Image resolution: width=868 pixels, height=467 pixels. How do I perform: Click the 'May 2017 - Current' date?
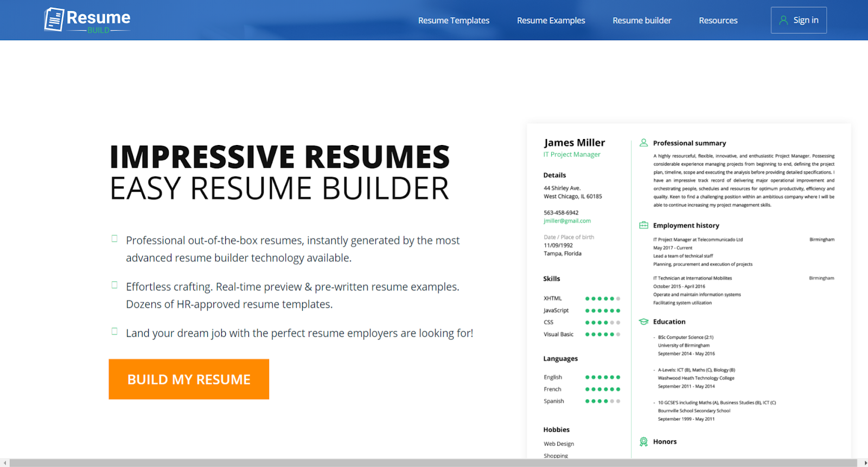[x=673, y=248]
